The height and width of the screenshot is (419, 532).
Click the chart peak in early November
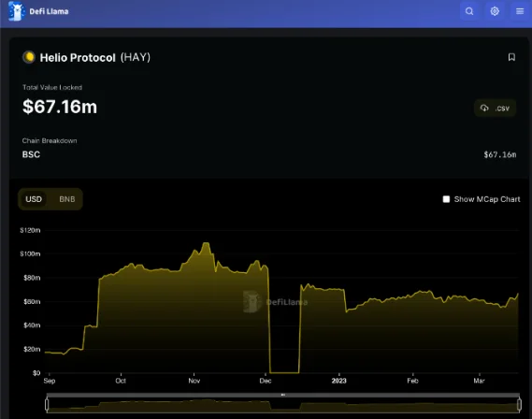point(206,243)
